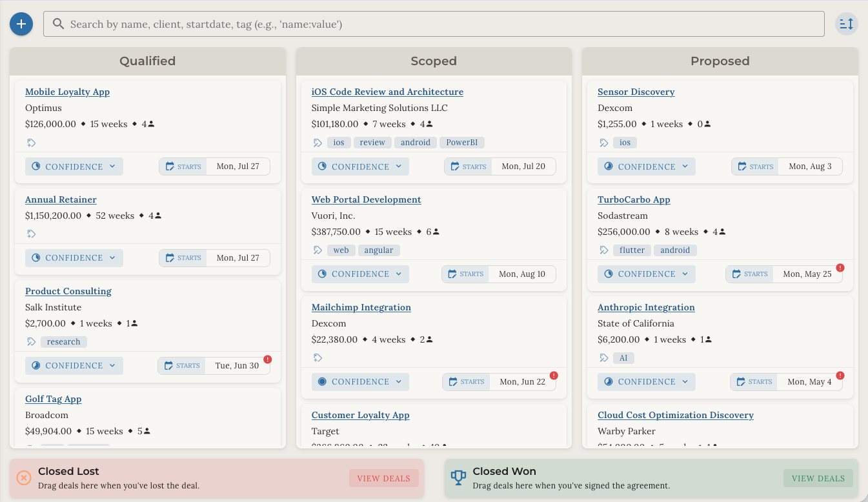This screenshot has height=502, width=868.
Task: Click View Deals in Closed Won
Action: [x=818, y=478]
